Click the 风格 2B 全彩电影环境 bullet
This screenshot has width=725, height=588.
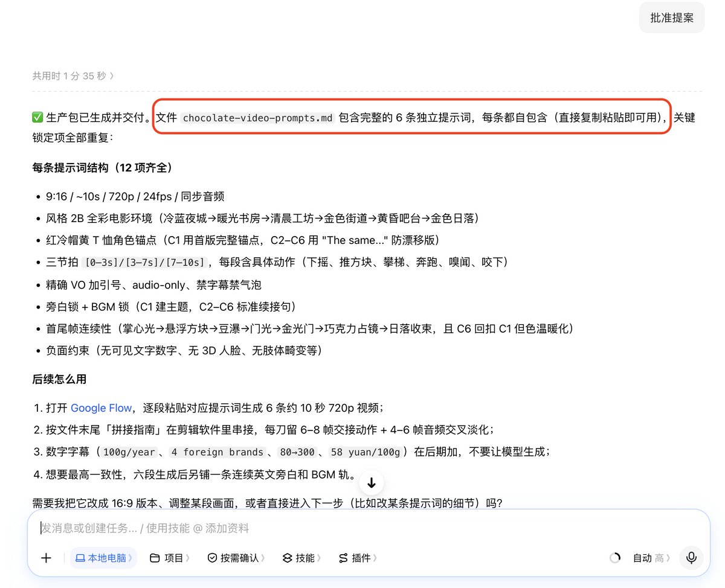point(263,218)
